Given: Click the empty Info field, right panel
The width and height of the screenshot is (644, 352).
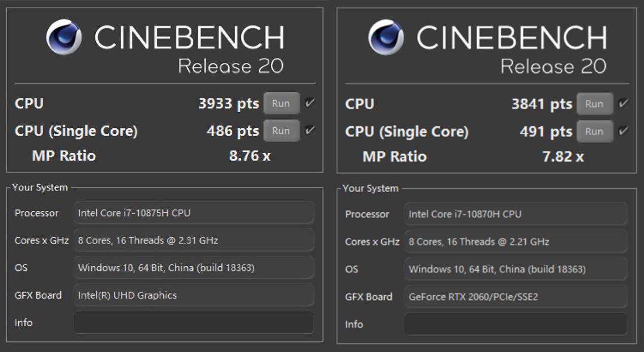Looking at the screenshot, I should (x=515, y=324).
